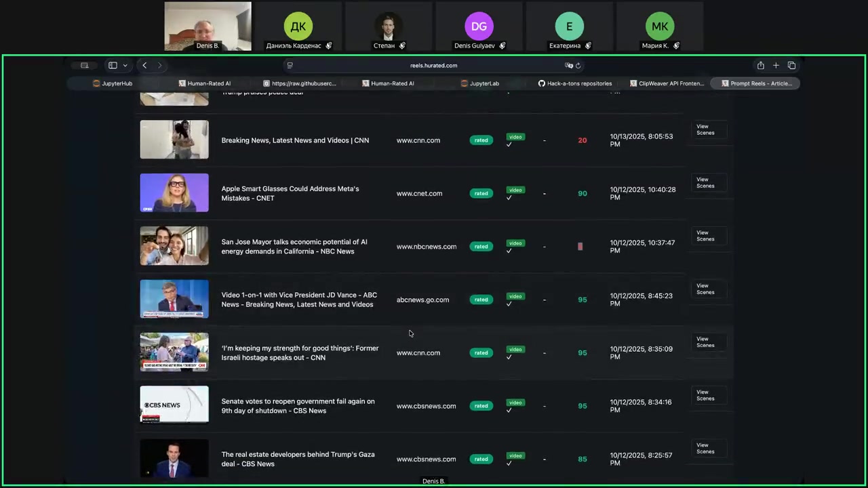The width and height of the screenshot is (868, 488).
Task: Open ClipWeaver API Frontend tab
Action: click(x=667, y=83)
